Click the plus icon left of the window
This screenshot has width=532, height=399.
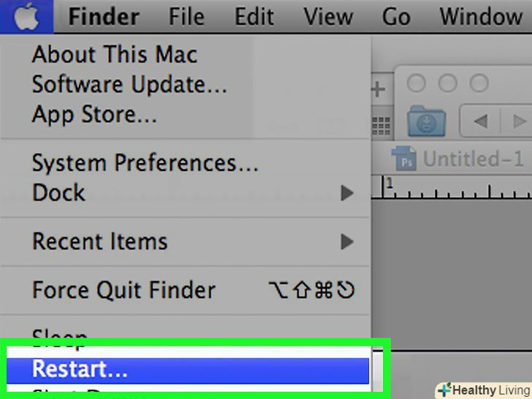coord(378,91)
